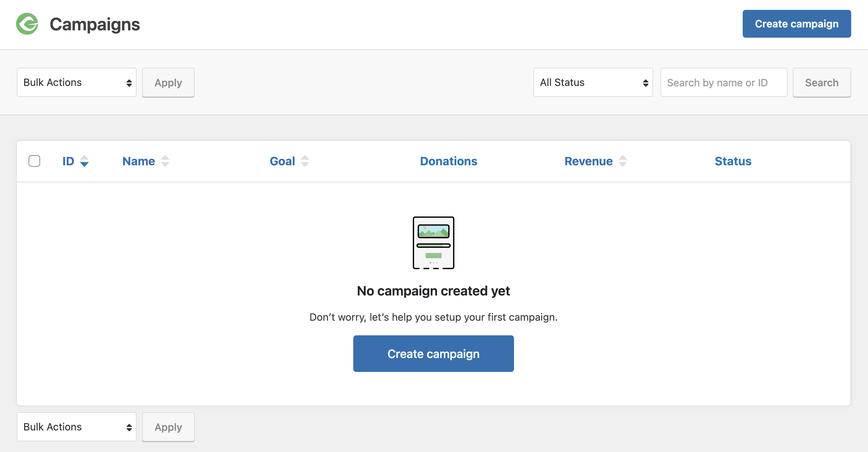Viewport: 868px width, 452px height.
Task: Click the empty campaign illustration
Action: (x=434, y=243)
